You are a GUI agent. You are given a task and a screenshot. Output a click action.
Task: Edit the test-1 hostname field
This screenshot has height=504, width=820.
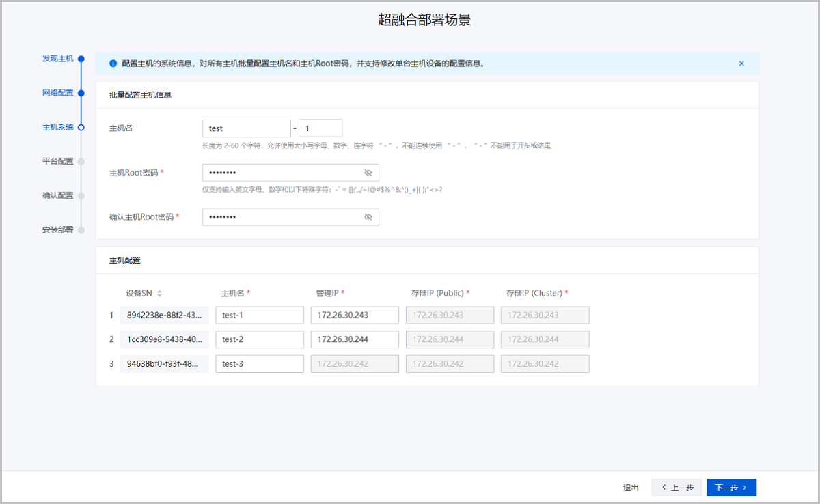[259, 315]
